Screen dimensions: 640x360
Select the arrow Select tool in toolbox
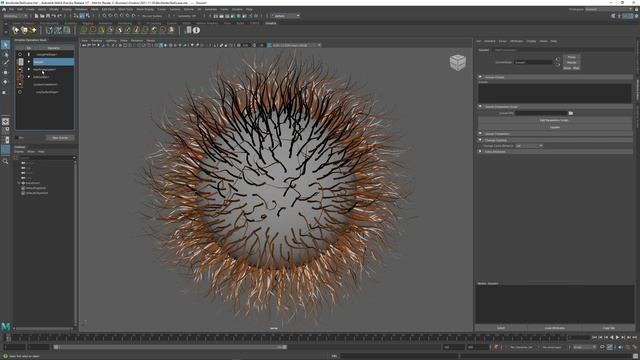pos(5,44)
